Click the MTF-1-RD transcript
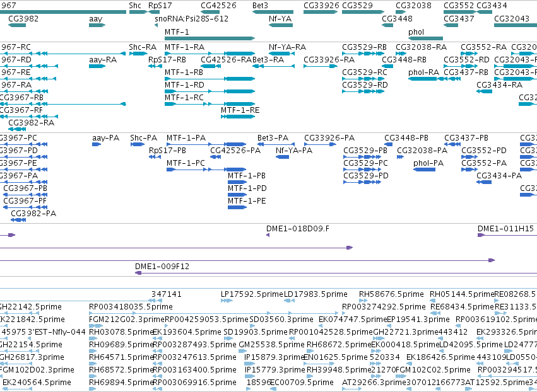The height and width of the screenshot is (392, 537). (x=209, y=91)
